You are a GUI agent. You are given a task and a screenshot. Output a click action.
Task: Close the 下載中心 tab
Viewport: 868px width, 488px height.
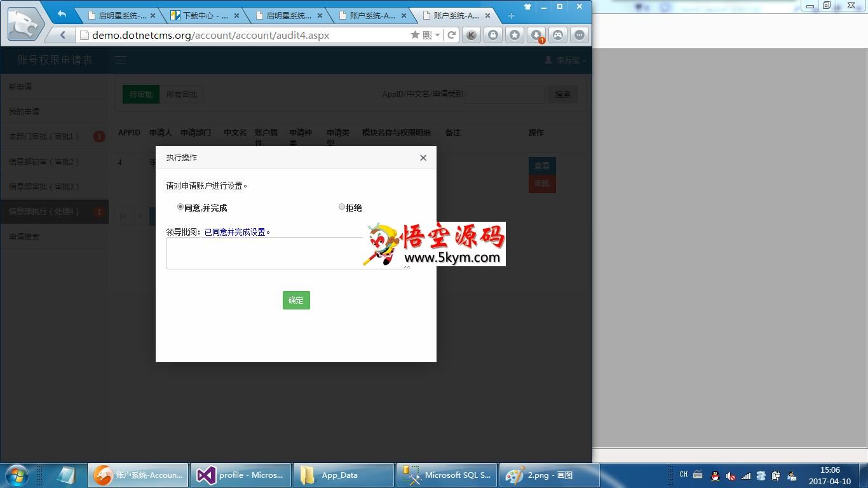[x=237, y=15]
